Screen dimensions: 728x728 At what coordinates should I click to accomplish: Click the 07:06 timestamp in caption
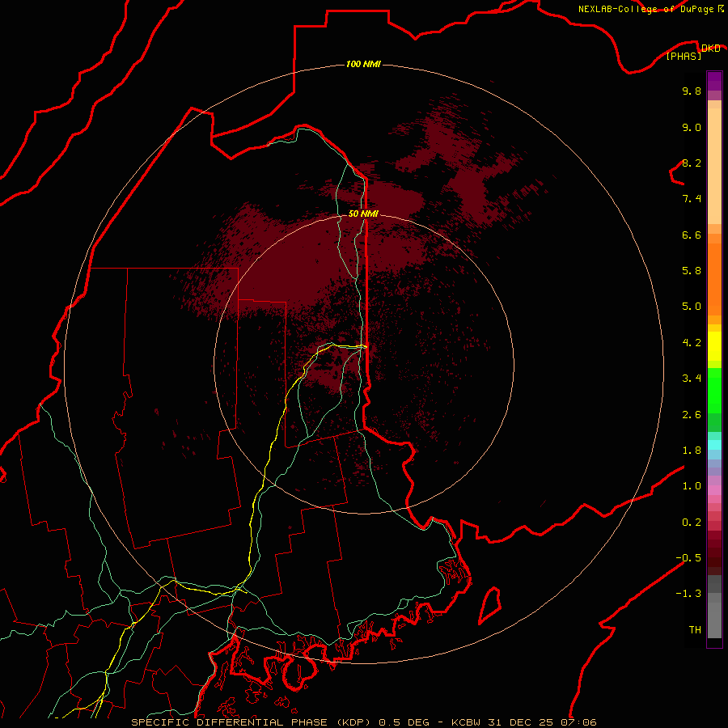tap(578, 722)
